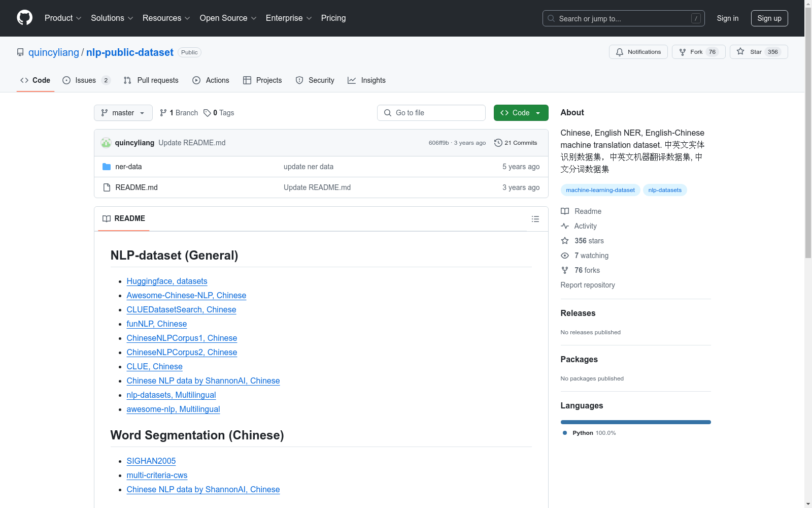The image size is (812, 508).
Task: Click the GitHub logo icon
Action: click(x=24, y=18)
